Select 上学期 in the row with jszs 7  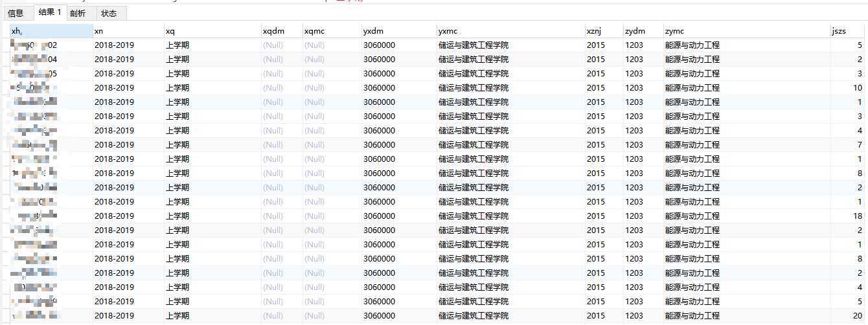pos(177,145)
